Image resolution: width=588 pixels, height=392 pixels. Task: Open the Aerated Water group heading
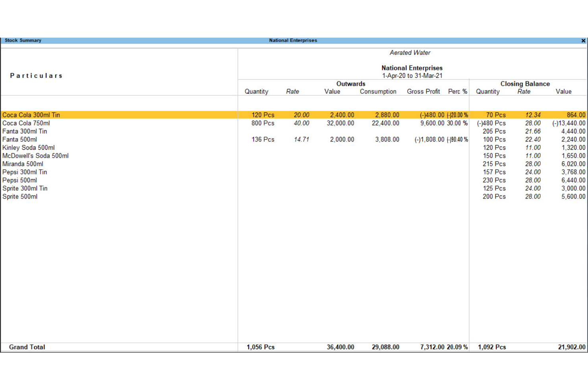(x=410, y=52)
